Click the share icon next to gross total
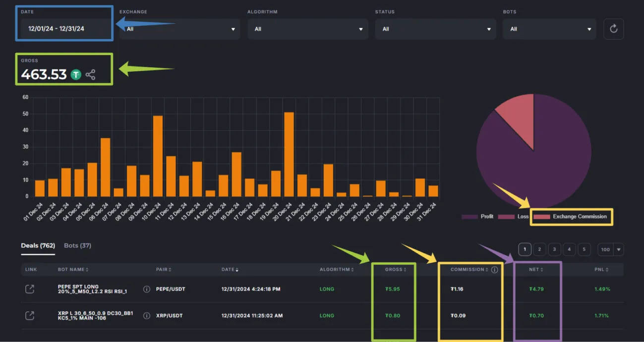644x342 pixels. click(x=90, y=75)
